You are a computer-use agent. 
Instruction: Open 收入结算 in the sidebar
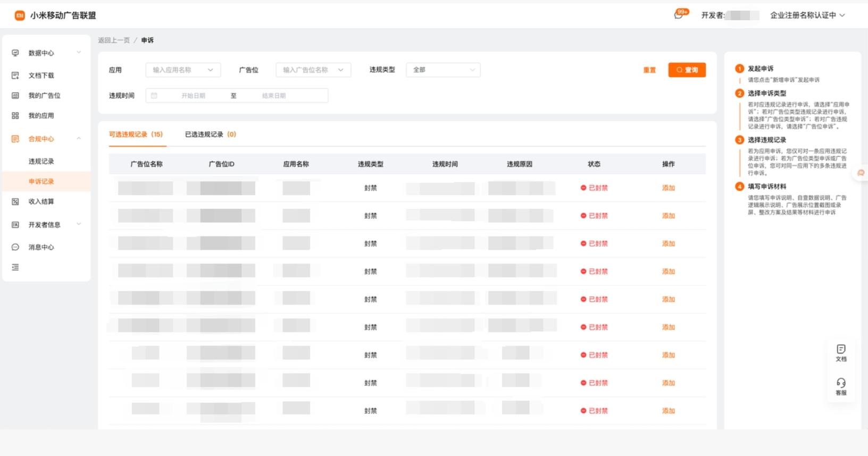[41, 201]
